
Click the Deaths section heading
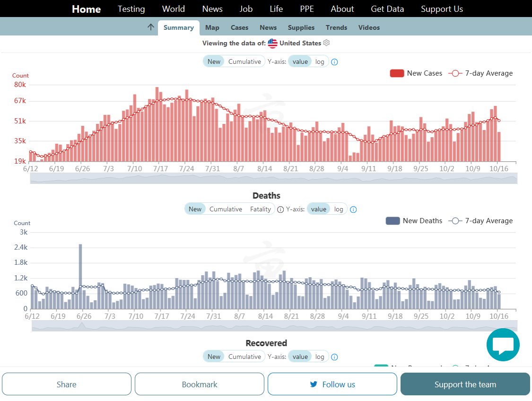266,196
